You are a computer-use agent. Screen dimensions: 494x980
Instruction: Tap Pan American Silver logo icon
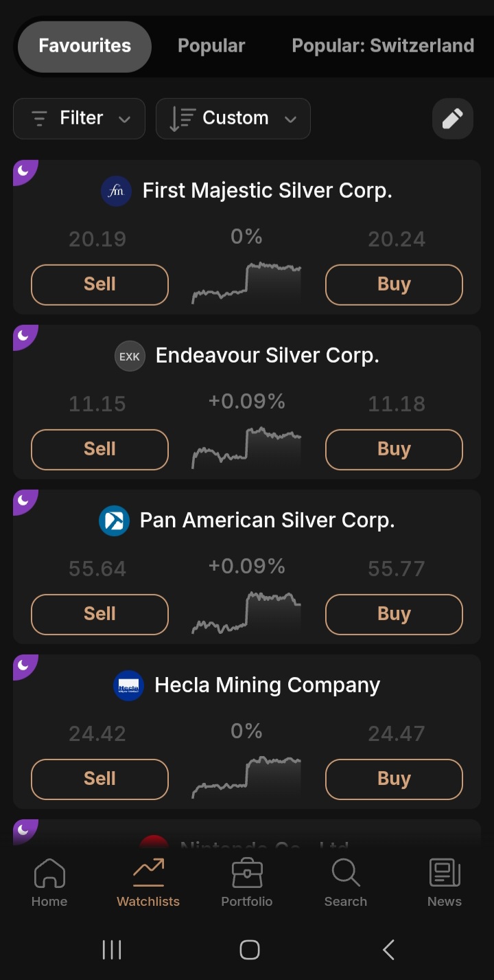point(114,521)
